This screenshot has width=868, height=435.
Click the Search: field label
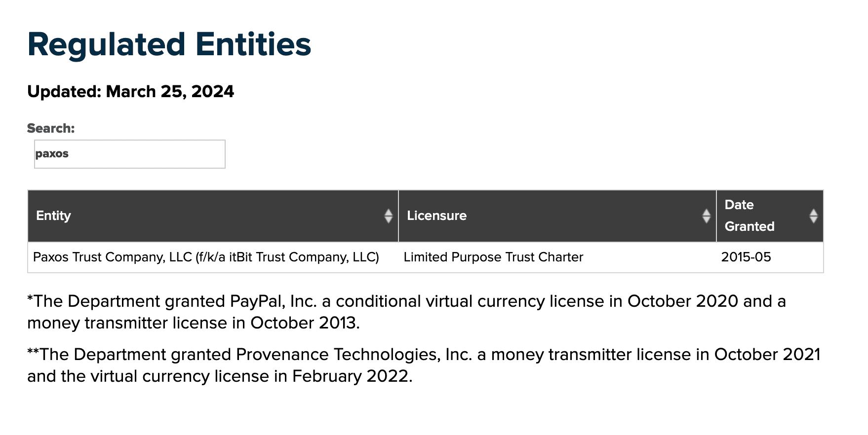[51, 128]
